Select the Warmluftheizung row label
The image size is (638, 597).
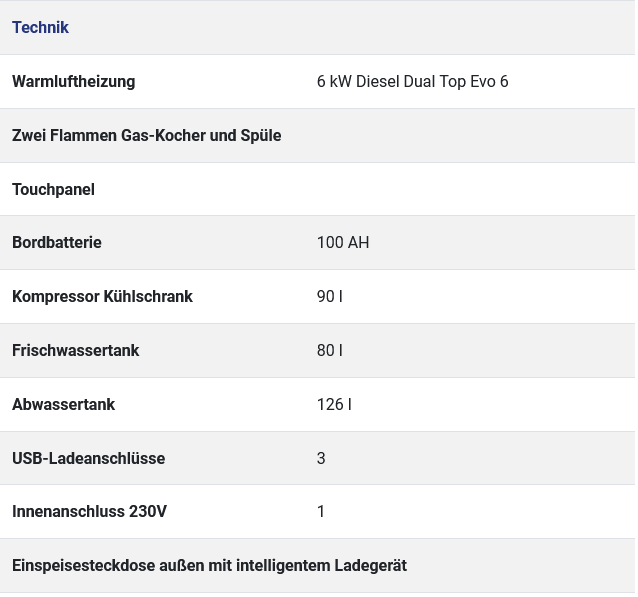[x=74, y=81]
